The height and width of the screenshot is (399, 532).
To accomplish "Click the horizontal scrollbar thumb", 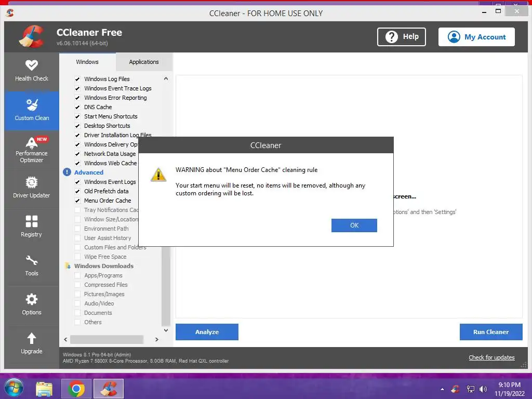I will [107, 339].
